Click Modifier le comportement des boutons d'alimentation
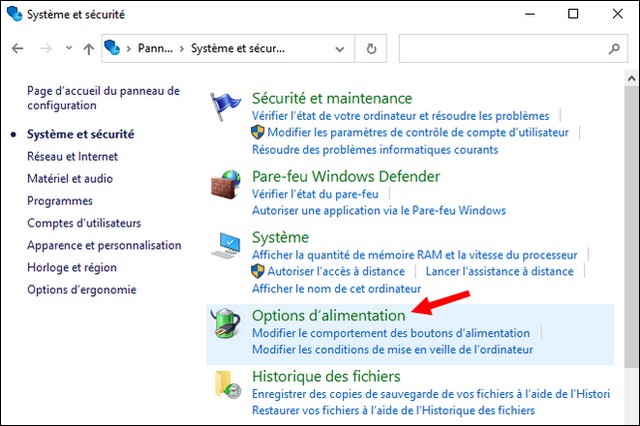Screen dimensions: 640x426 (x=391, y=333)
